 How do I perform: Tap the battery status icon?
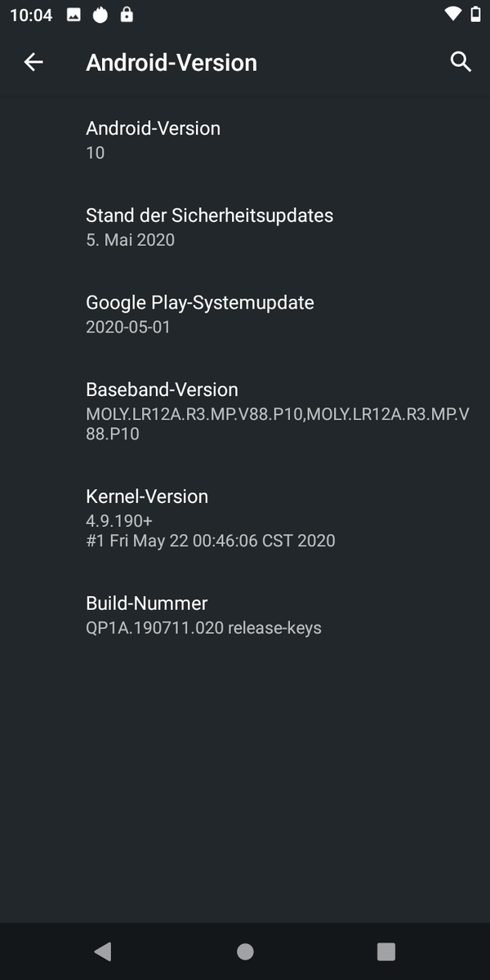[x=475, y=14]
